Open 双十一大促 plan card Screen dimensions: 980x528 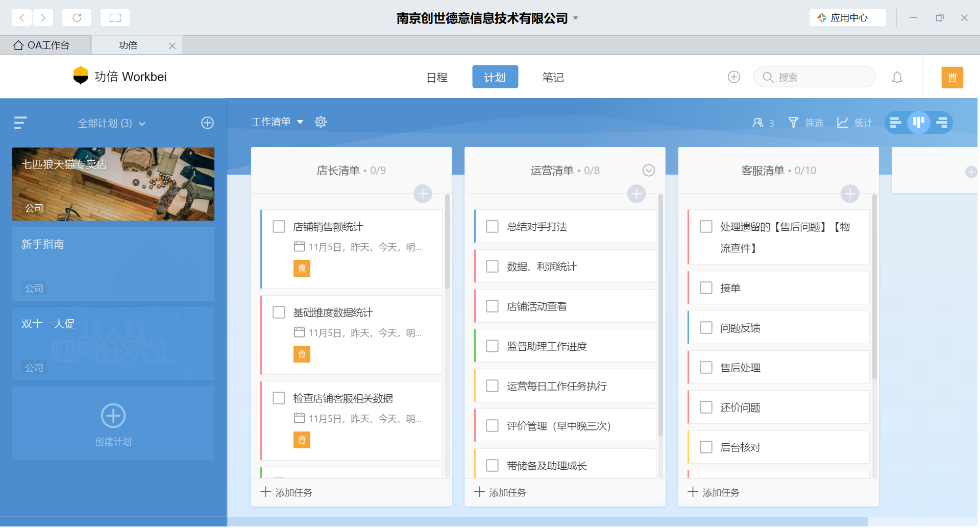[x=113, y=344]
